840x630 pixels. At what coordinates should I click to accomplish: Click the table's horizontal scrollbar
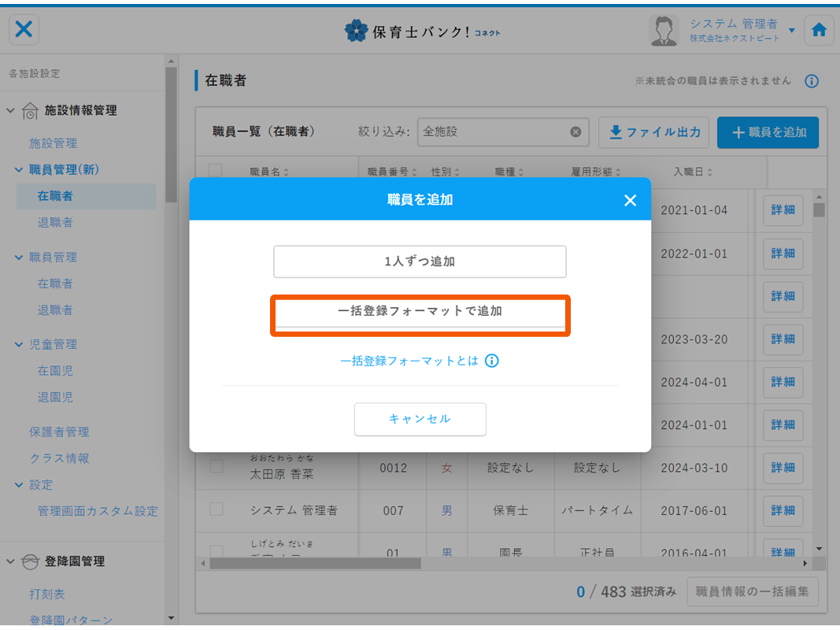coord(315,563)
